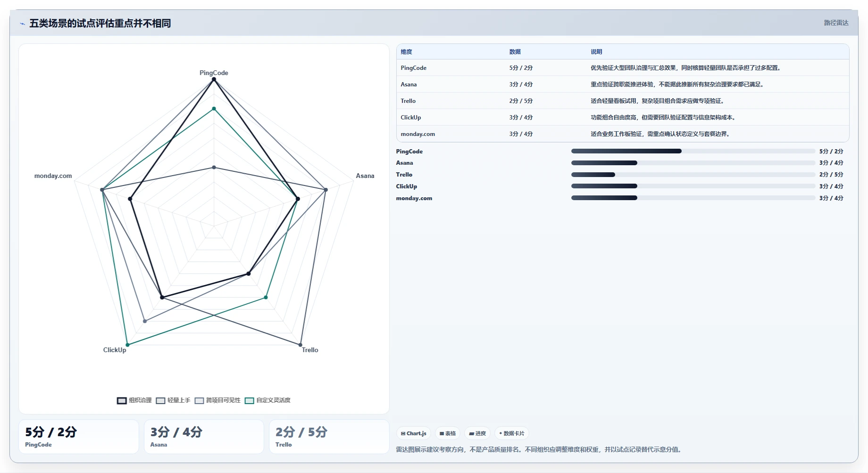Screen dimensions: 868x473
Task: Click the radar data point at PingCode vertex
Action: (x=214, y=79)
